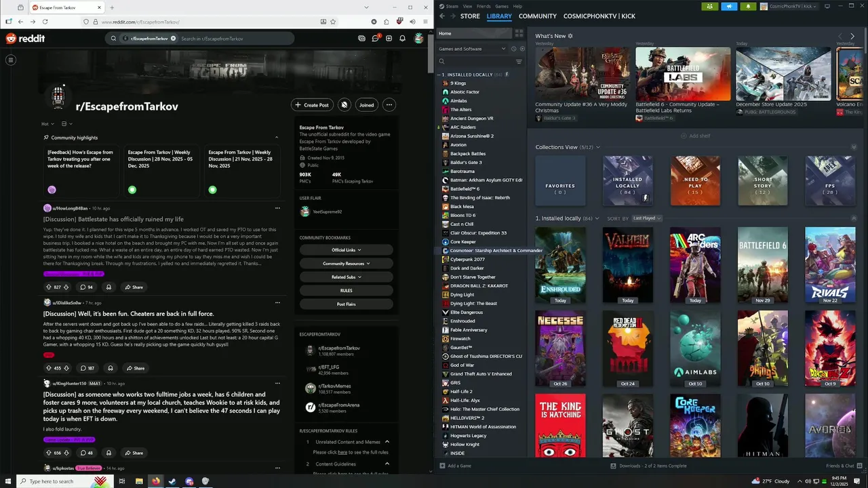Click the RULES bookmark button
This screenshot has width=868, height=488.
click(346, 291)
